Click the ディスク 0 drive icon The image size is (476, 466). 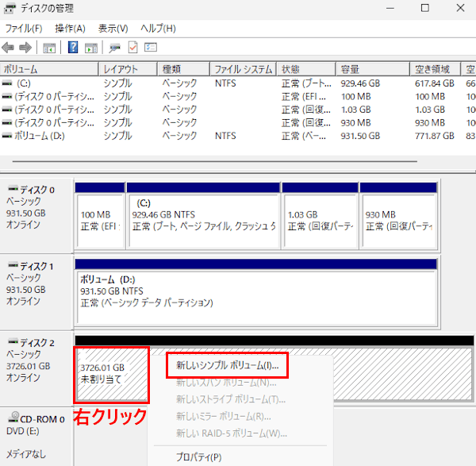[13, 189]
